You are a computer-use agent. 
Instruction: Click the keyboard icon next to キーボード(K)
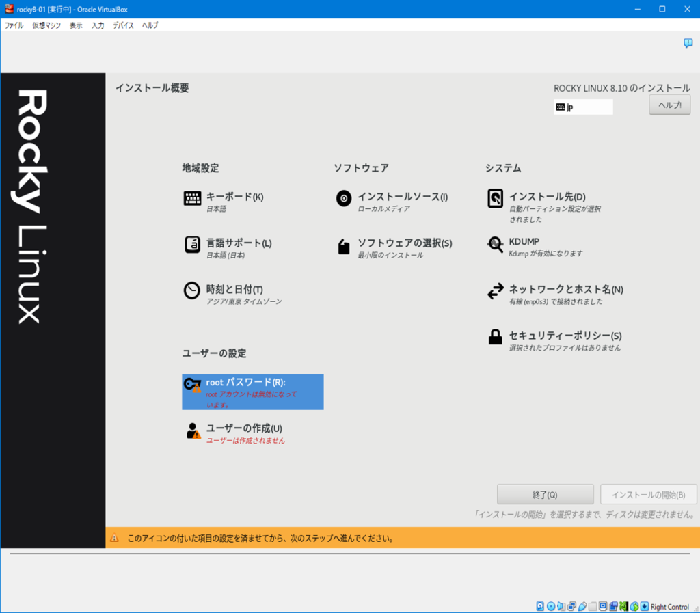pyautogui.click(x=192, y=198)
